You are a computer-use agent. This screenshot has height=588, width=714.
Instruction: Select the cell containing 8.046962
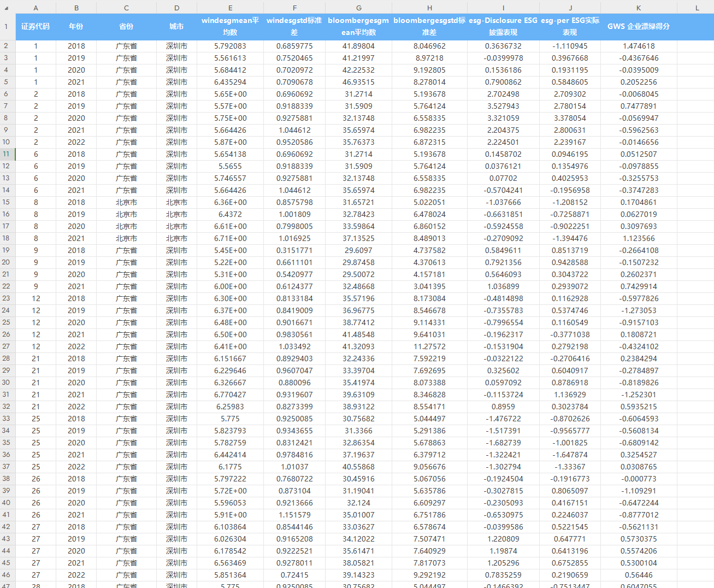(429, 46)
